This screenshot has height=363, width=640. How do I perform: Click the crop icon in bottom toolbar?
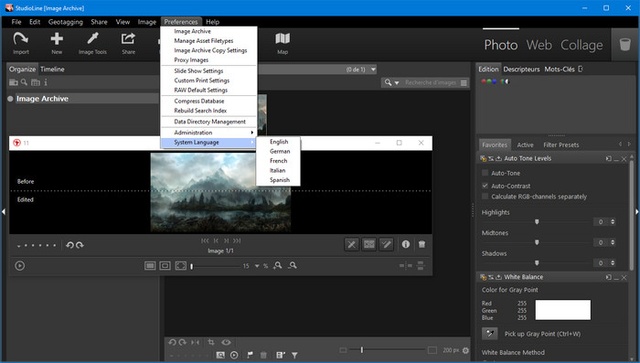(x=211, y=342)
